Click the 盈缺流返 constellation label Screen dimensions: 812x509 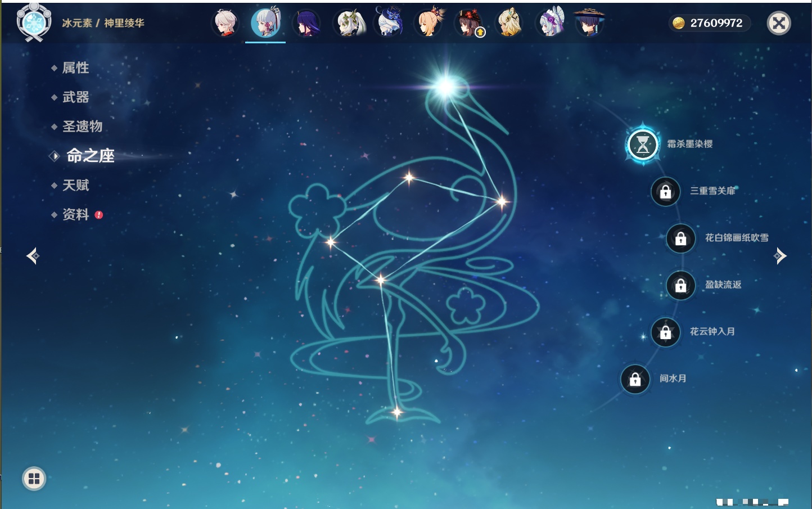[x=723, y=285]
